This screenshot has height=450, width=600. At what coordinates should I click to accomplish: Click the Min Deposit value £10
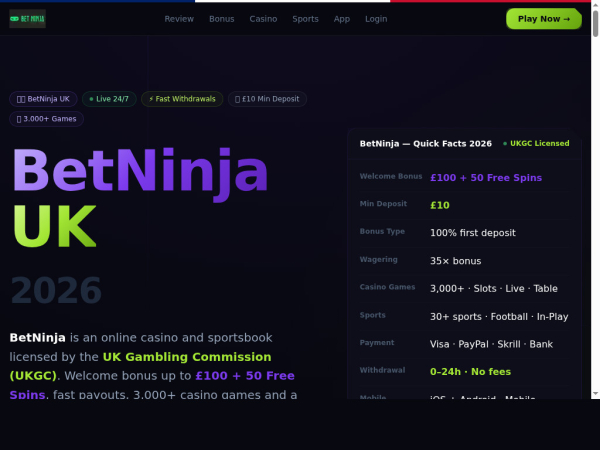(440, 205)
